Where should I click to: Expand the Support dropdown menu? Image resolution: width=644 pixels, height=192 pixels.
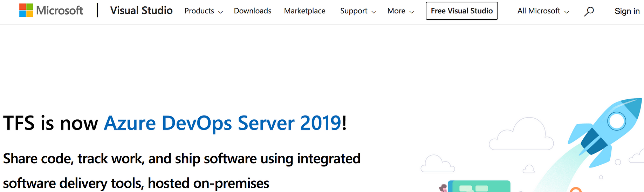coord(358,11)
